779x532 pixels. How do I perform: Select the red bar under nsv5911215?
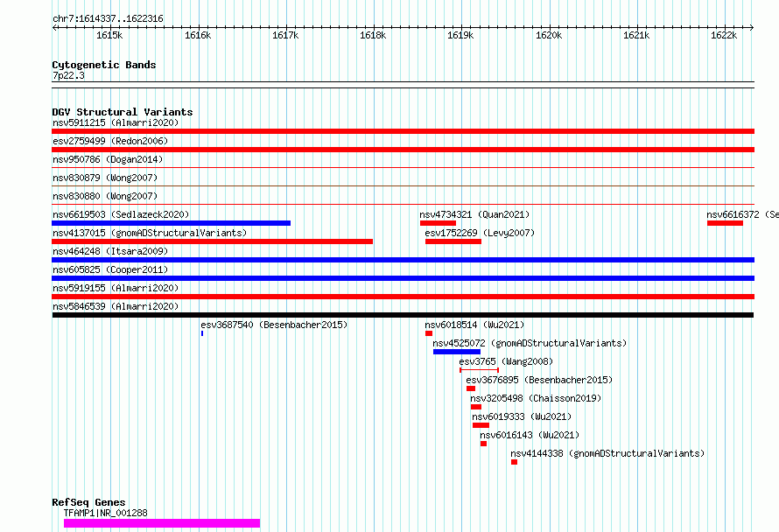click(x=403, y=131)
